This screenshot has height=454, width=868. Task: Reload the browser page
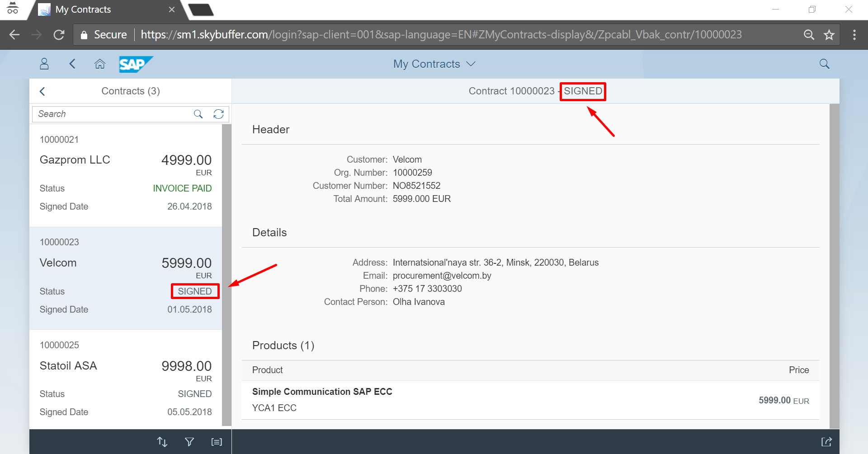(x=59, y=35)
